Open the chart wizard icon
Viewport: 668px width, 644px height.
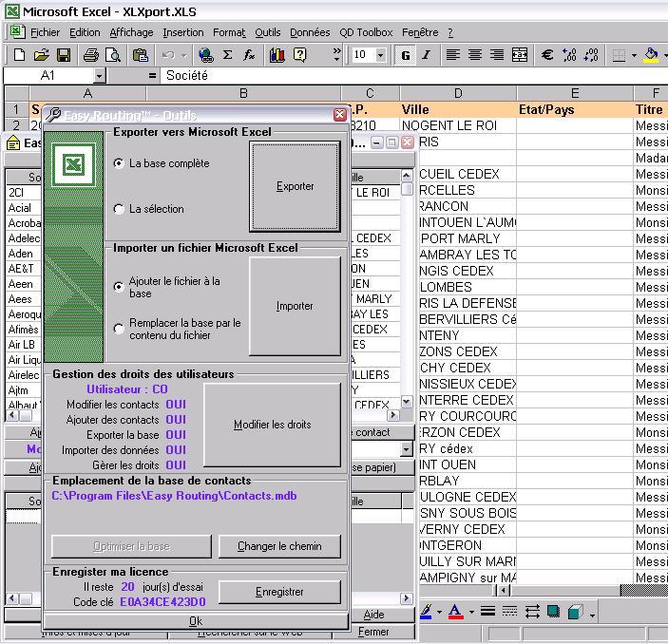(277, 56)
